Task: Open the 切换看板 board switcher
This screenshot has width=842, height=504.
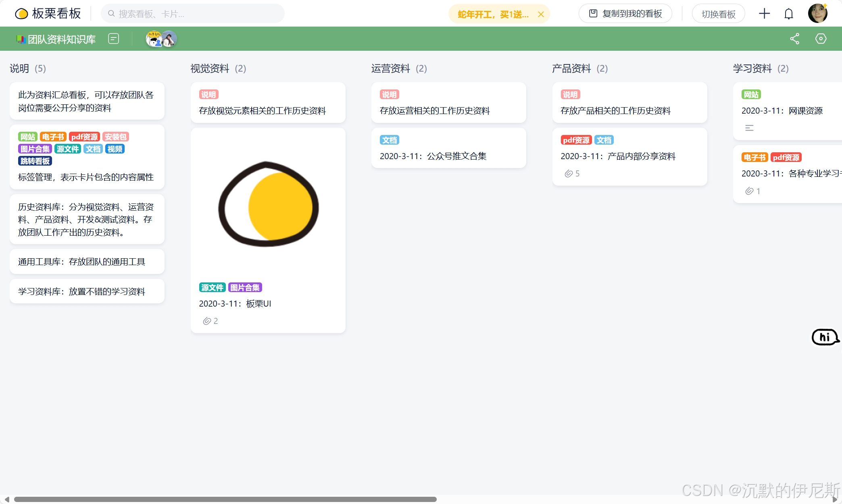Action: [718, 14]
